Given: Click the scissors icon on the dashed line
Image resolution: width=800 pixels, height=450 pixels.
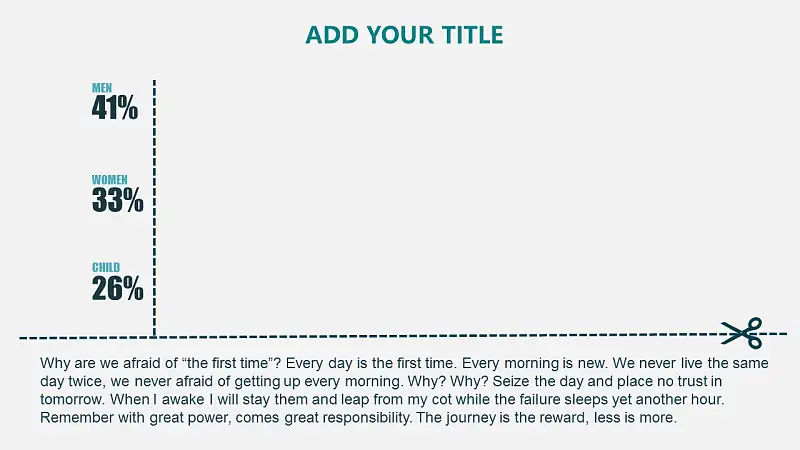Looking at the screenshot, I should pyautogui.click(x=742, y=333).
